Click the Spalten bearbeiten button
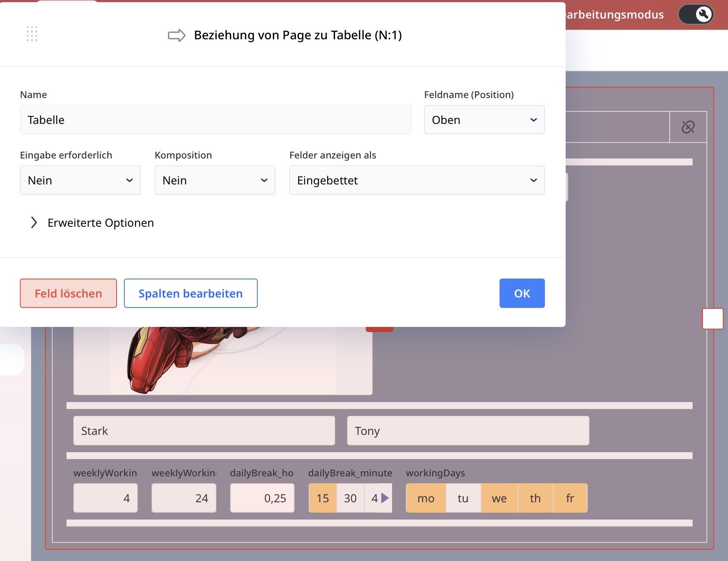728x561 pixels. pos(190,293)
